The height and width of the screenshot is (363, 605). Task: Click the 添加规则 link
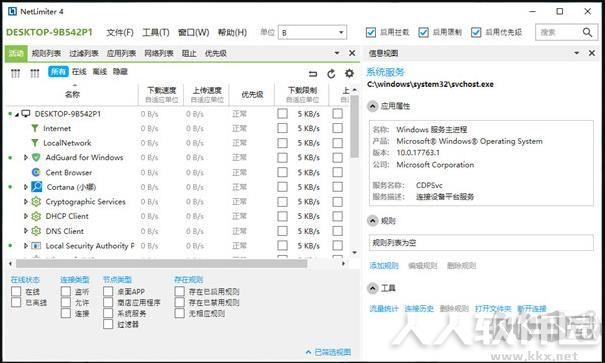[384, 265]
